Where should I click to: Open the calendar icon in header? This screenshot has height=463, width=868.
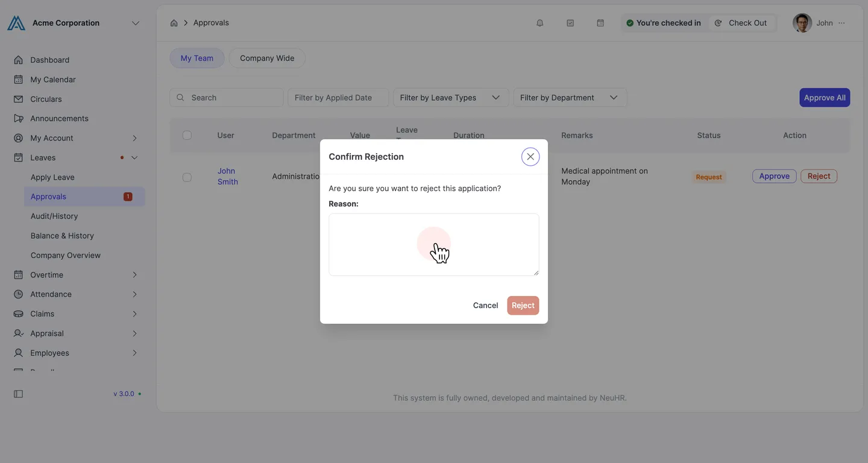[x=600, y=23]
